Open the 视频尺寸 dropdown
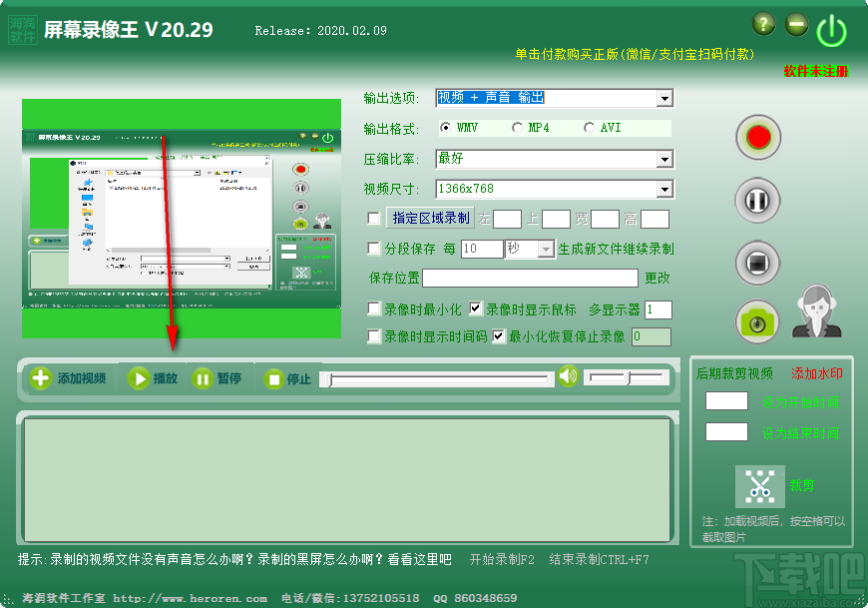The image size is (868, 608). 664,190
